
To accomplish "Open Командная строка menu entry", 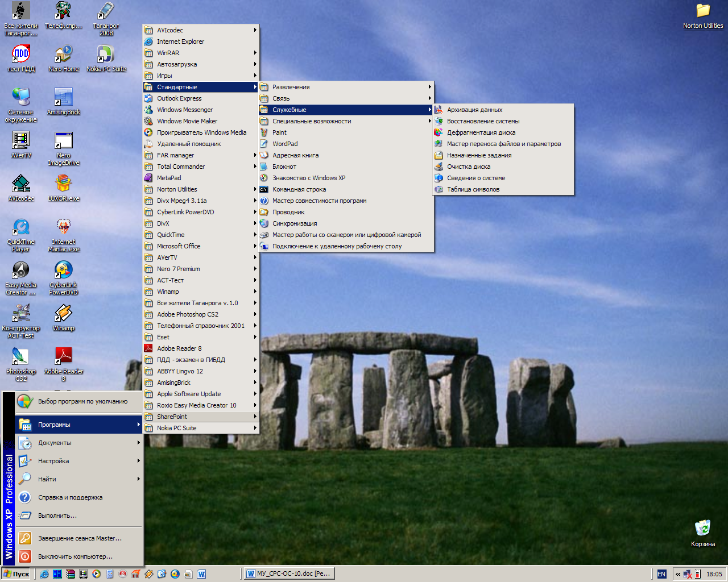I will point(346,189).
